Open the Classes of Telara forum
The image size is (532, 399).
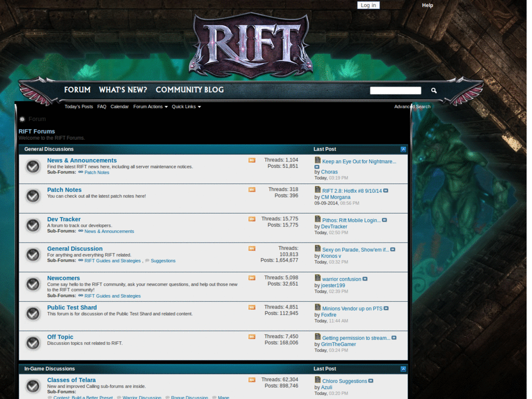click(71, 380)
